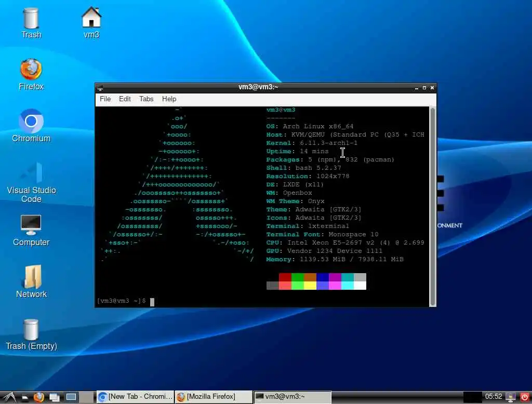Click the vm3@vm3:~ window title bar
Screen dimensions: 532x404
(258, 88)
